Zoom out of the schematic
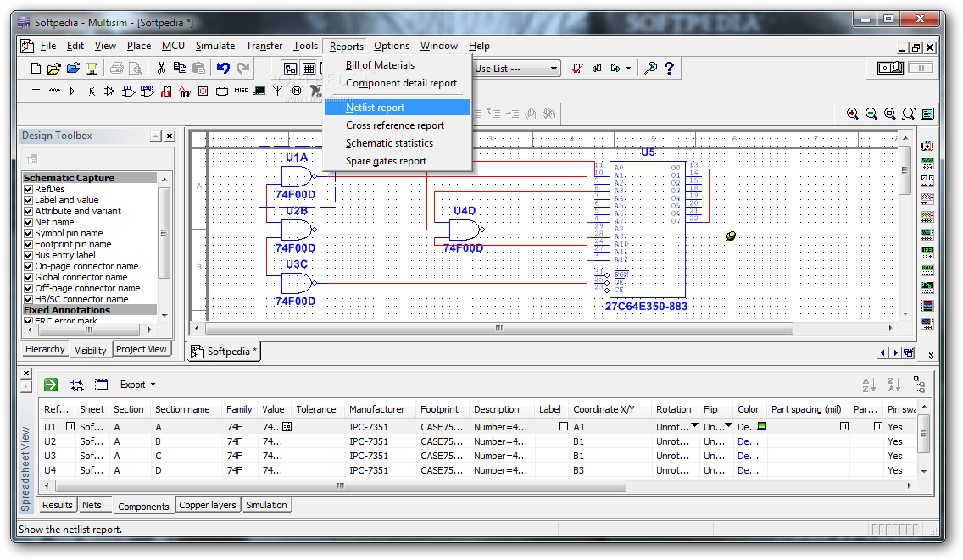Screen dimensions: 963x560 point(871,114)
